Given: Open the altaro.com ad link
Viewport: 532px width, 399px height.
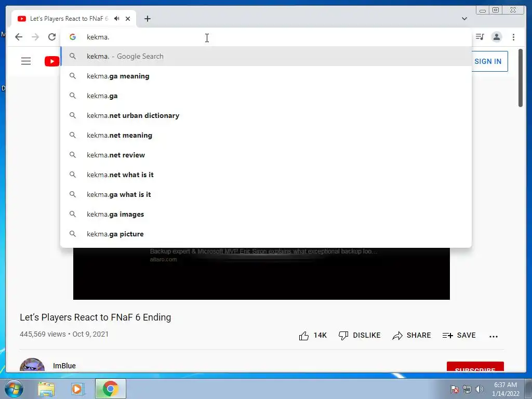Looking at the screenshot, I should 164,260.
